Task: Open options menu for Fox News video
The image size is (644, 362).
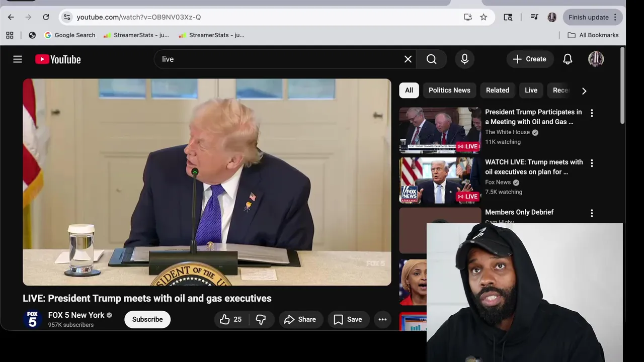Action: pos(592,163)
